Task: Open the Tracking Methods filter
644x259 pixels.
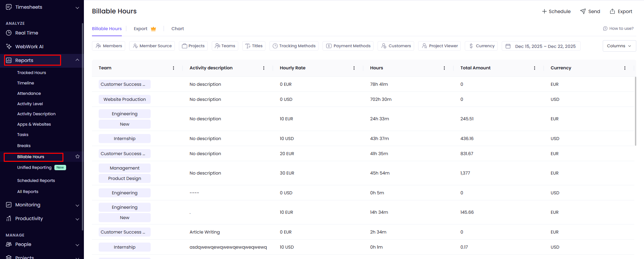Action: [294, 46]
